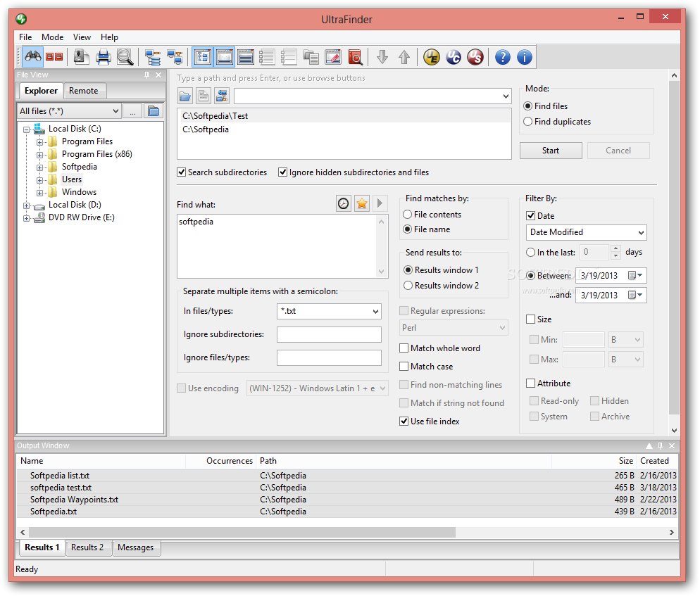Open favorites star icon by Find what
The height and width of the screenshot is (596, 700).
(361, 203)
